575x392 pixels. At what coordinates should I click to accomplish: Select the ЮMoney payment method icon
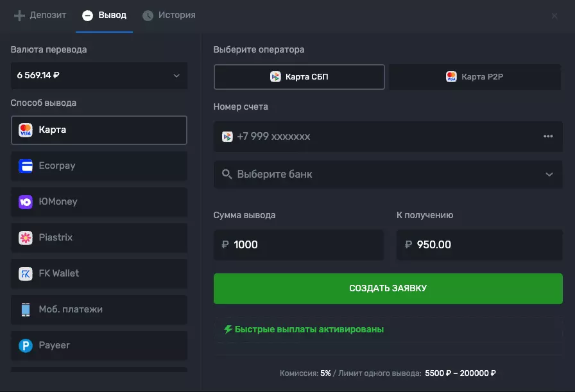(x=26, y=201)
